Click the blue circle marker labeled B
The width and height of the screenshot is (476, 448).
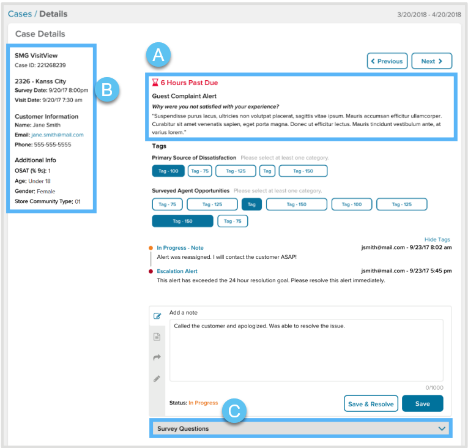click(x=106, y=90)
